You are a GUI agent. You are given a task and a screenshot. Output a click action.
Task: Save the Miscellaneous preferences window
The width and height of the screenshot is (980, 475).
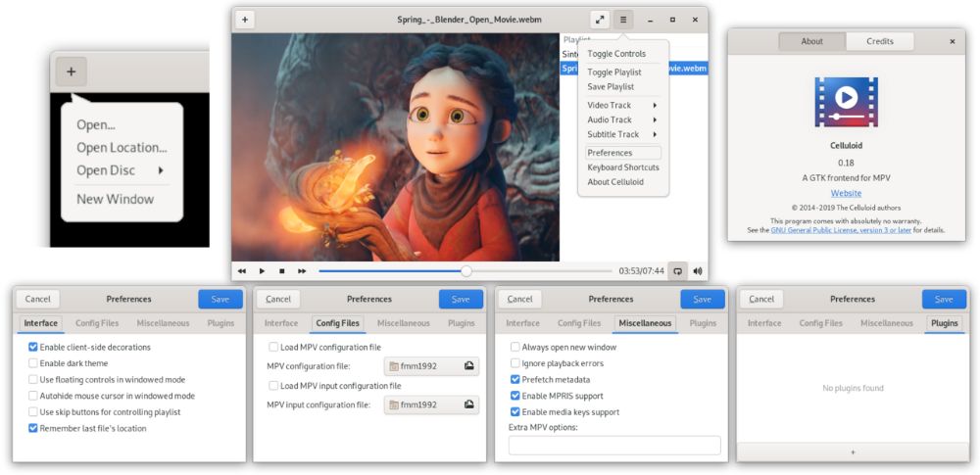click(x=703, y=300)
